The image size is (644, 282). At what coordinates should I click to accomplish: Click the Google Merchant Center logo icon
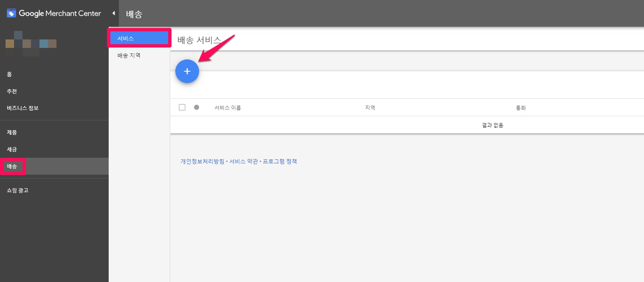[x=11, y=14]
